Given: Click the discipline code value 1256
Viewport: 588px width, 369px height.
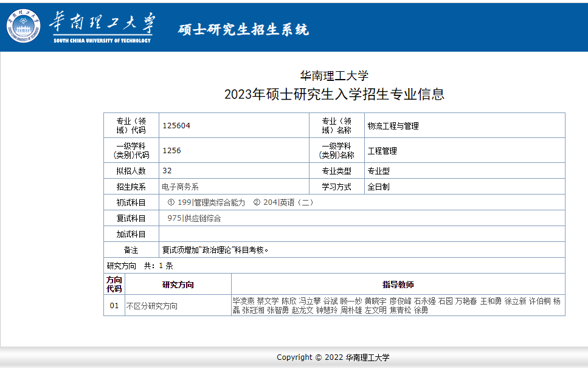Looking at the screenshot, I should tap(171, 150).
